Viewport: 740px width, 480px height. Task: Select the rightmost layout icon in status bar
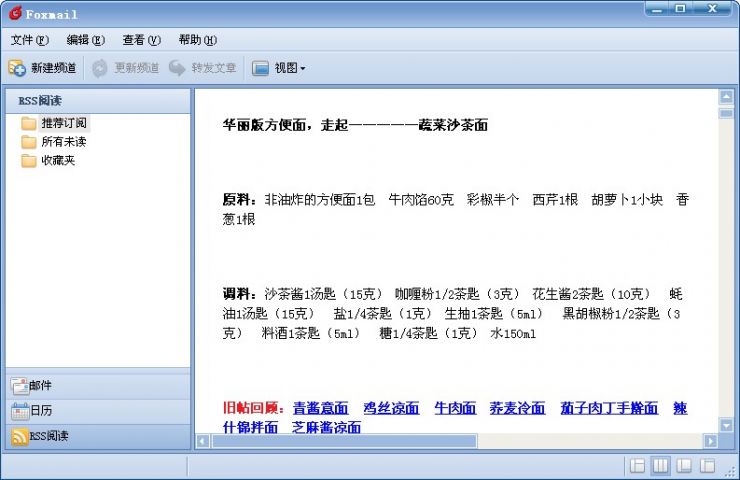click(x=707, y=465)
